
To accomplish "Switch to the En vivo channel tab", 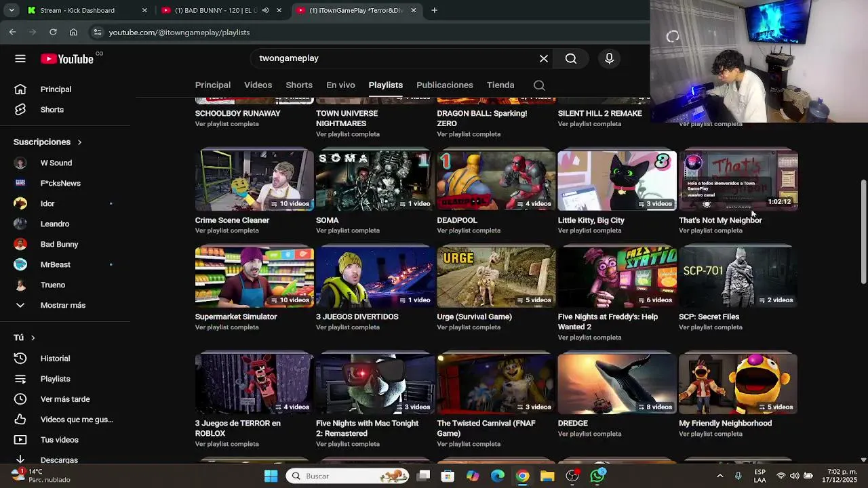I will pyautogui.click(x=340, y=85).
